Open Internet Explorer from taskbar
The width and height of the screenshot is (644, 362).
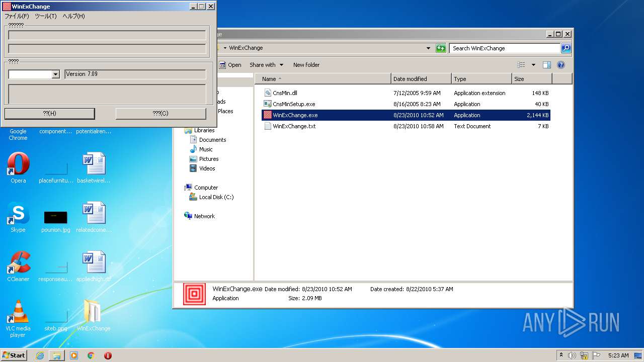tap(40, 355)
